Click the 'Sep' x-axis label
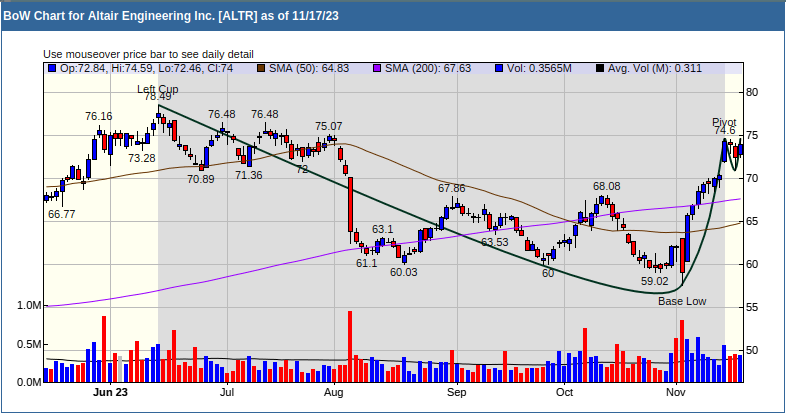Image resolution: width=786 pixels, height=417 pixels. click(x=457, y=392)
